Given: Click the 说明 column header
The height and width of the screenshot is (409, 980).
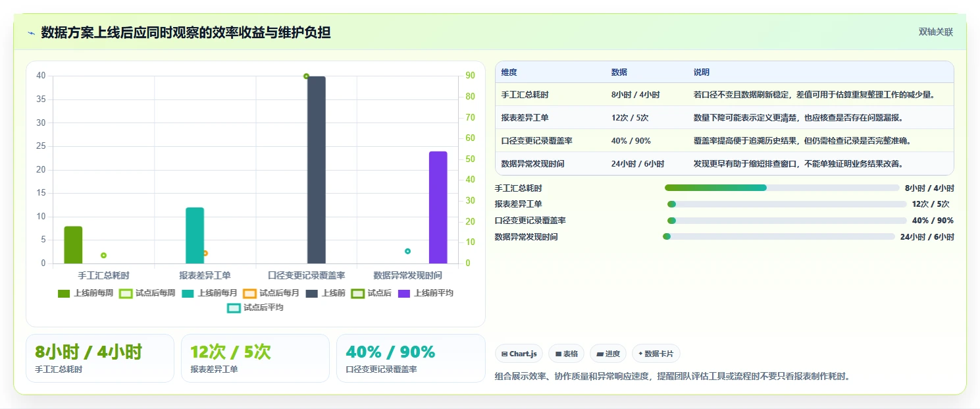Looking at the screenshot, I should tap(702, 72).
